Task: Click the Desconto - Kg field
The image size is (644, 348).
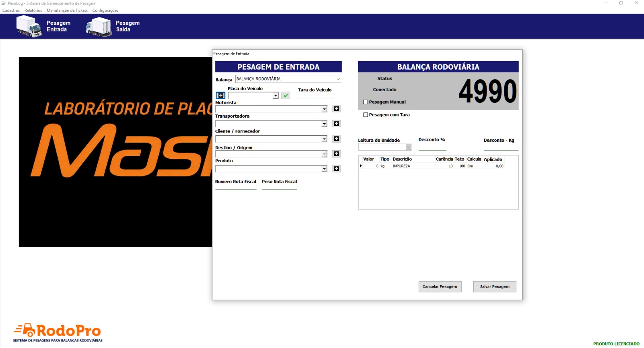Action: click(x=501, y=147)
